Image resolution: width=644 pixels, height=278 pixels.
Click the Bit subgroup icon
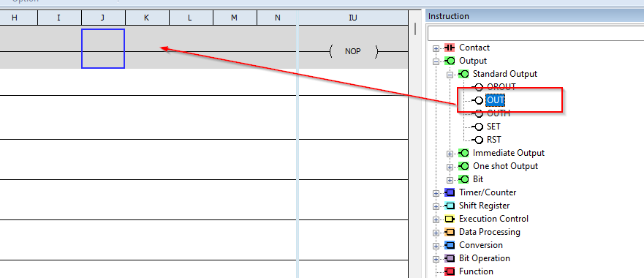(463, 179)
